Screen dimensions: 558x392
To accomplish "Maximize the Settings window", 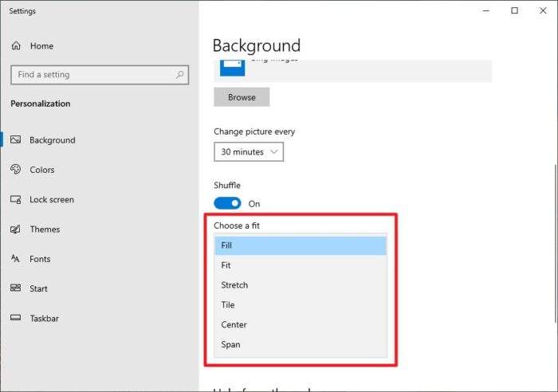I will (x=515, y=10).
